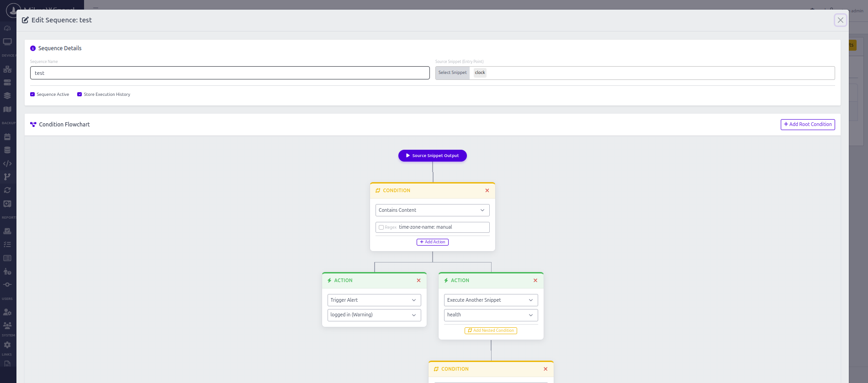The width and height of the screenshot is (868, 383).
Task: Expand the Trigger Alert action type dropdown
Action: (374, 300)
